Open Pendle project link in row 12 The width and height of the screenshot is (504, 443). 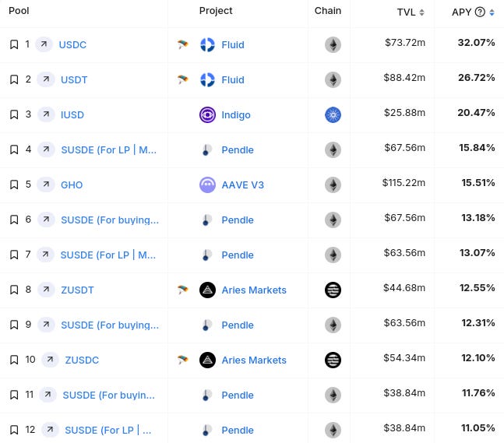[238, 430]
